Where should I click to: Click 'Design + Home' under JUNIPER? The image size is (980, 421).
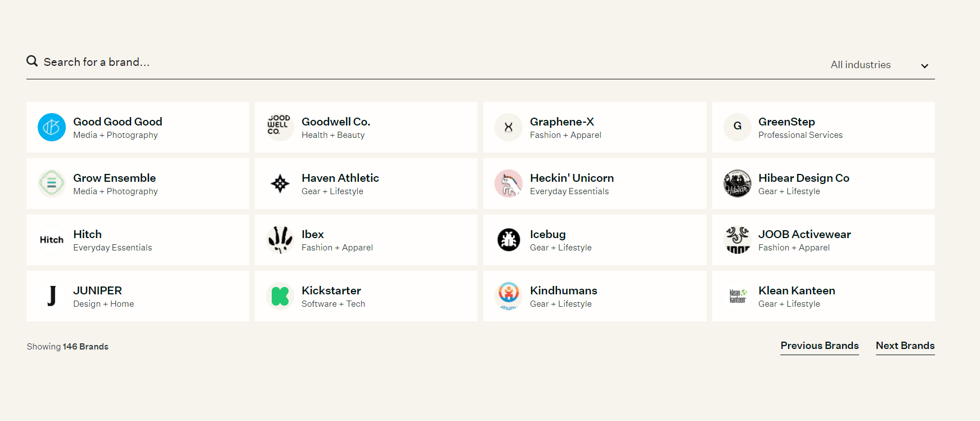[x=104, y=304]
